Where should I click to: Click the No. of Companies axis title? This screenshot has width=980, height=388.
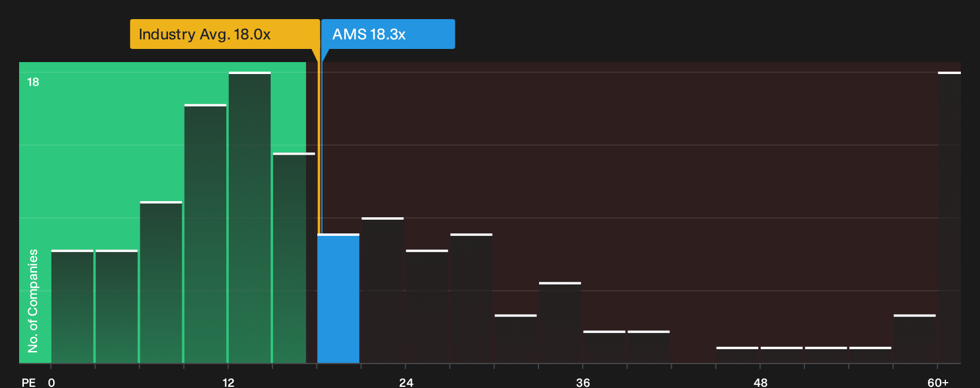pyautogui.click(x=33, y=300)
